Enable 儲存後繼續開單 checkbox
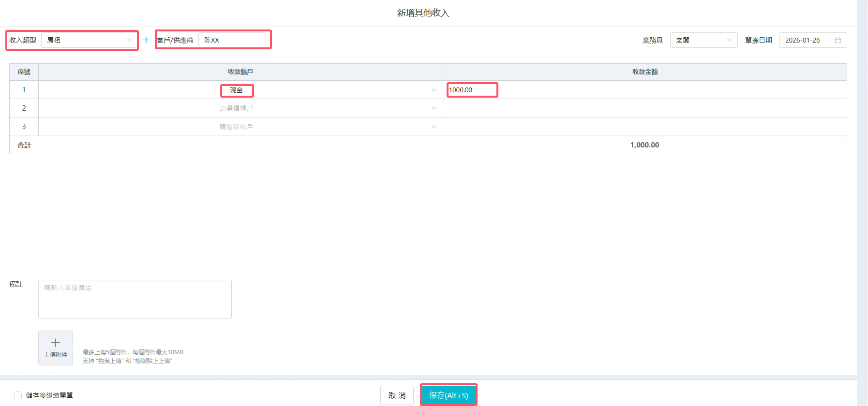Viewport: 868px width, 406px height. tap(18, 395)
